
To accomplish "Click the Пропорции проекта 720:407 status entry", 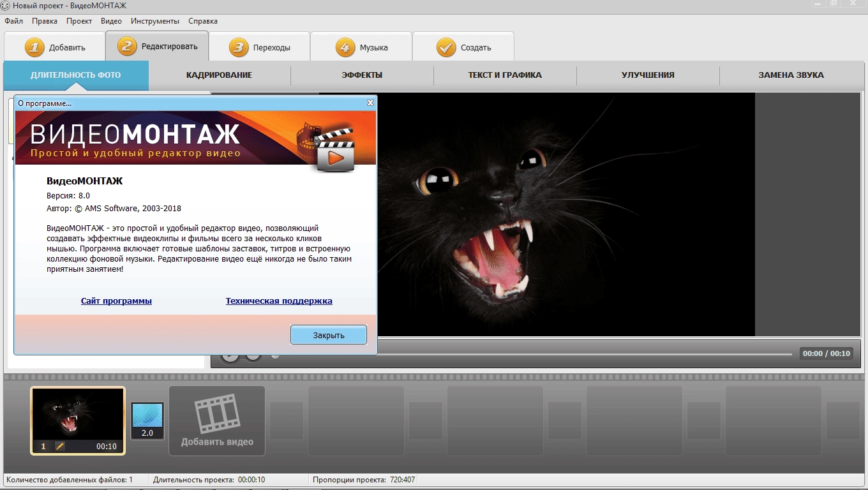I will tap(364, 480).
